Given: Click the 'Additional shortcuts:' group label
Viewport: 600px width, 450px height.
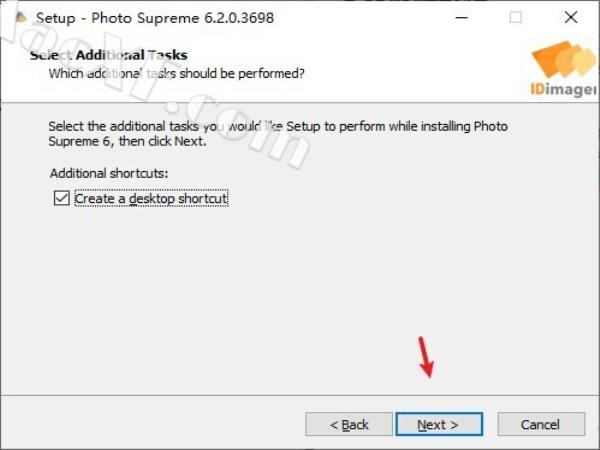Looking at the screenshot, I should coord(109,173).
